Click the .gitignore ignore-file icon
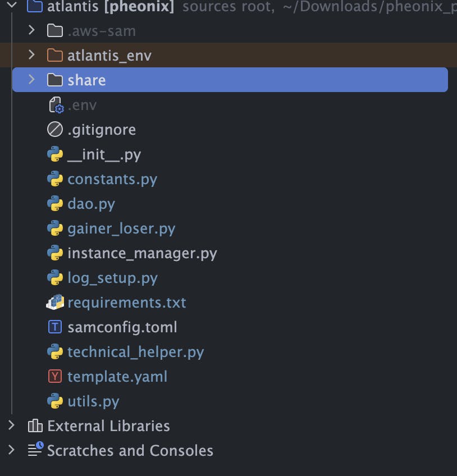 (x=54, y=130)
